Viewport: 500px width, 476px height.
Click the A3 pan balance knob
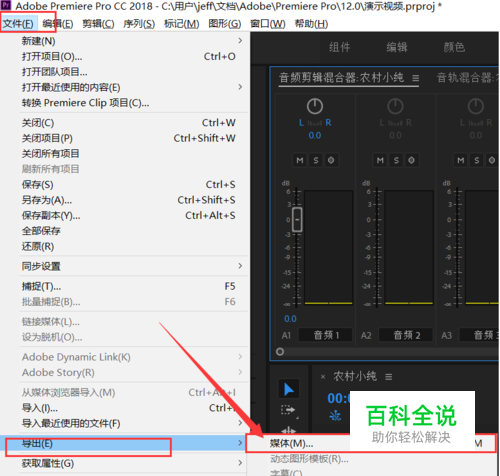coord(476,106)
